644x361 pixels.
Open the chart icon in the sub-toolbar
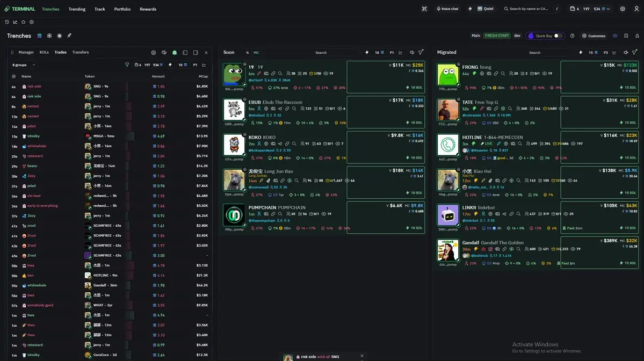(x=15, y=22)
